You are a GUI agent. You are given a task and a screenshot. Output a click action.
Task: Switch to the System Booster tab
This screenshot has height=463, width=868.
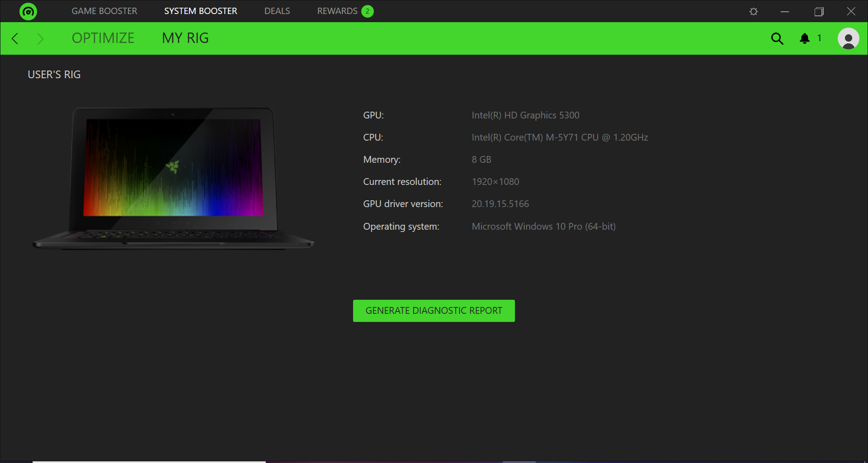tap(200, 11)
